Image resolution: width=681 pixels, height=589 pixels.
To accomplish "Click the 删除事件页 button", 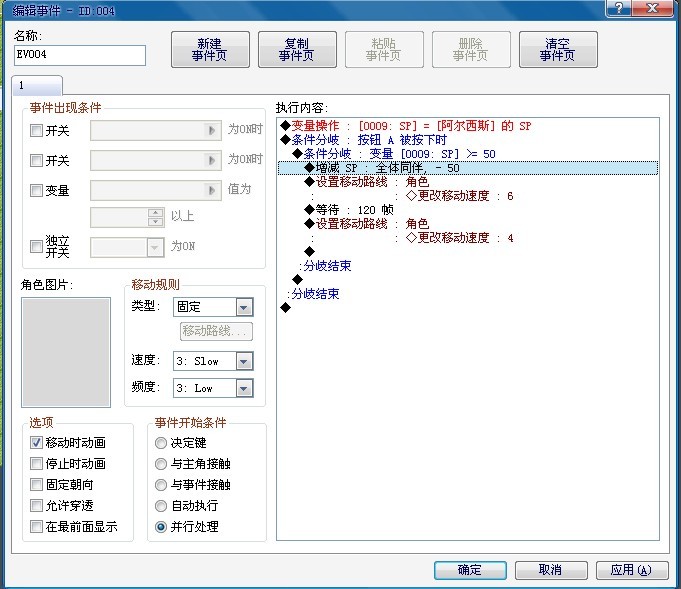I will click(x=471, y=50).
